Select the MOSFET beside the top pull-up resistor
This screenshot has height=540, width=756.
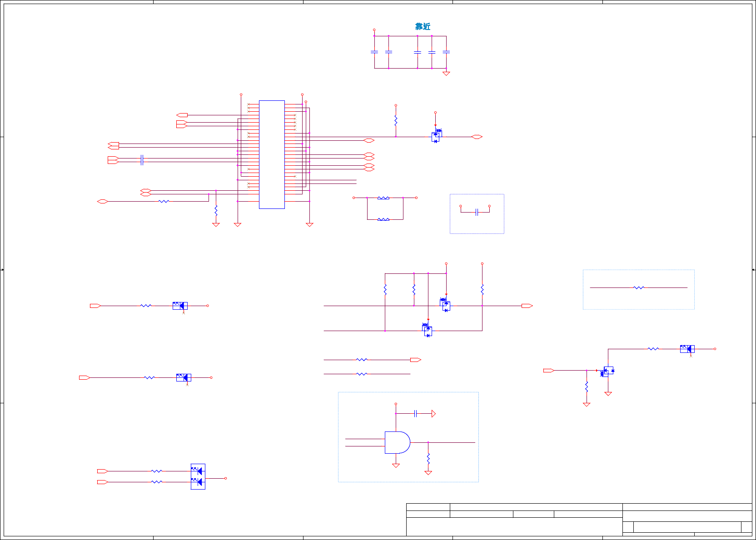pos(436,135)
